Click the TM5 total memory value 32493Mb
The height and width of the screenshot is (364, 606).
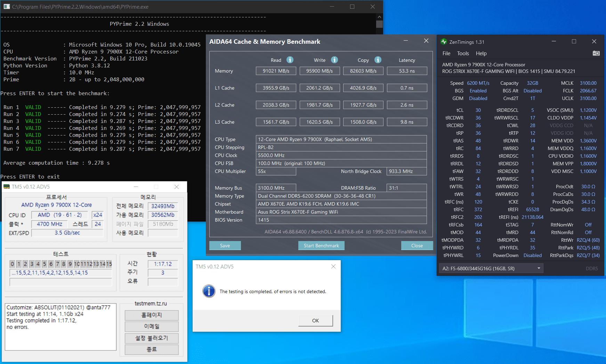click(163, 206)
